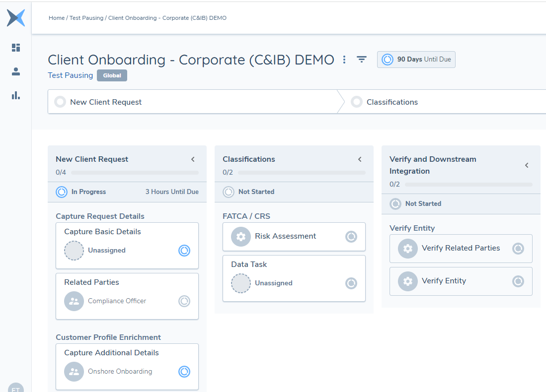The width and height of the screenshot is (546, 392).
Task: Click the New Client Request progress bar
Action: click(135, 173)
